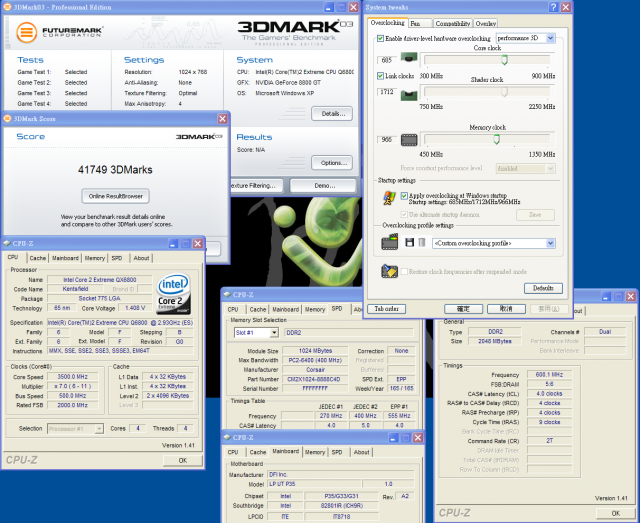Close the 3DMark Score dialog
Screen dimensions: 640x523
(x=222, y=119)
